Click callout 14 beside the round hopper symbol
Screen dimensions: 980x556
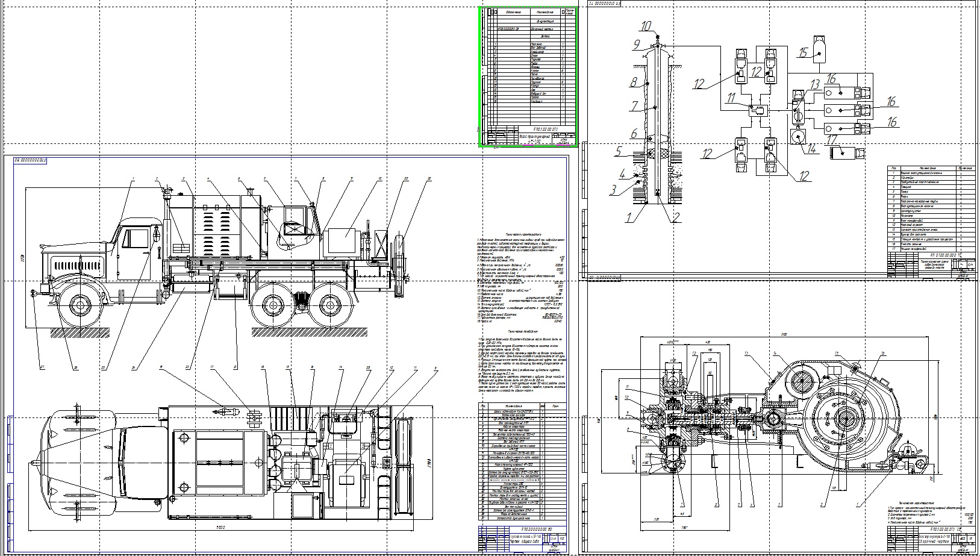(x=813, y=148)
